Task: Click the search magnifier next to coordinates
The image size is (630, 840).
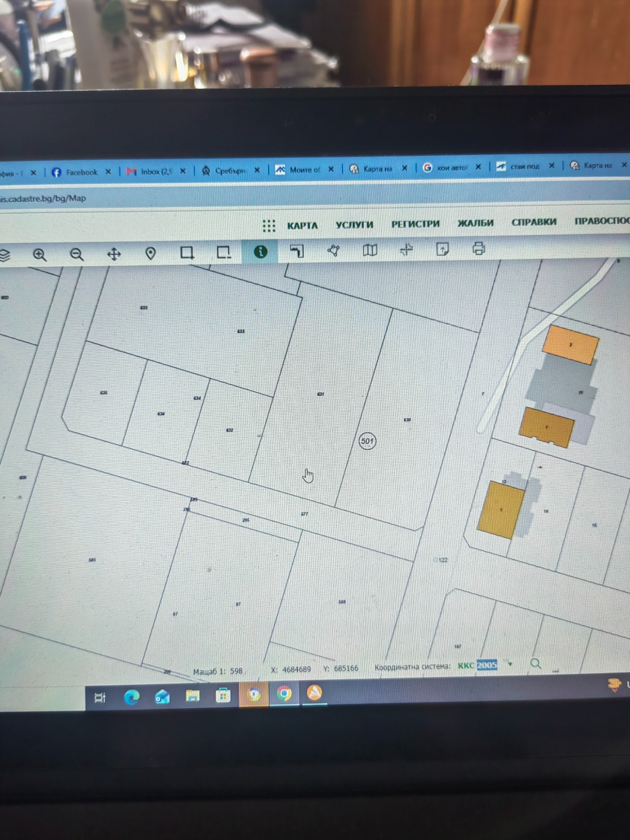Action: (535, 664)
